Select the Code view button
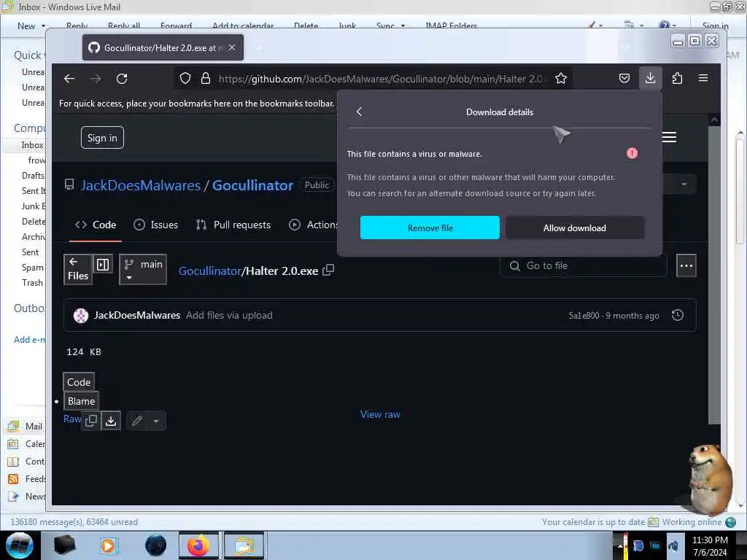747x560 pixels. [x=79, y=382]
